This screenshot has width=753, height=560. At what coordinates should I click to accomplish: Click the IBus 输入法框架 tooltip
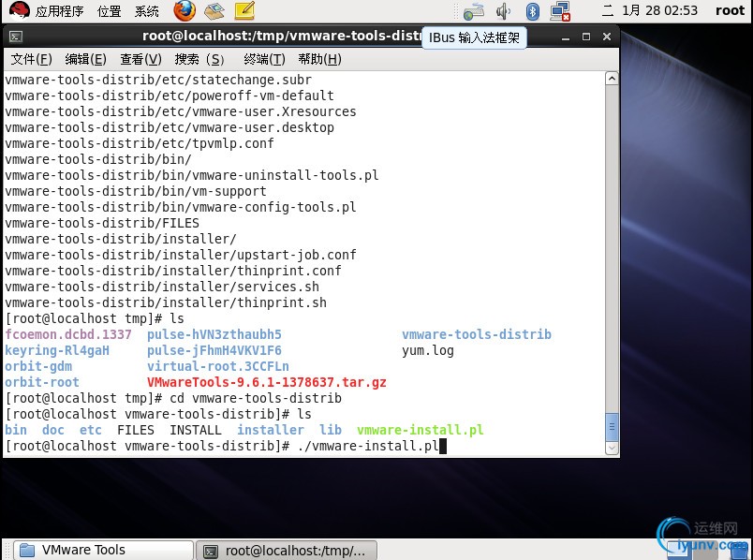[x=474, y=37]
